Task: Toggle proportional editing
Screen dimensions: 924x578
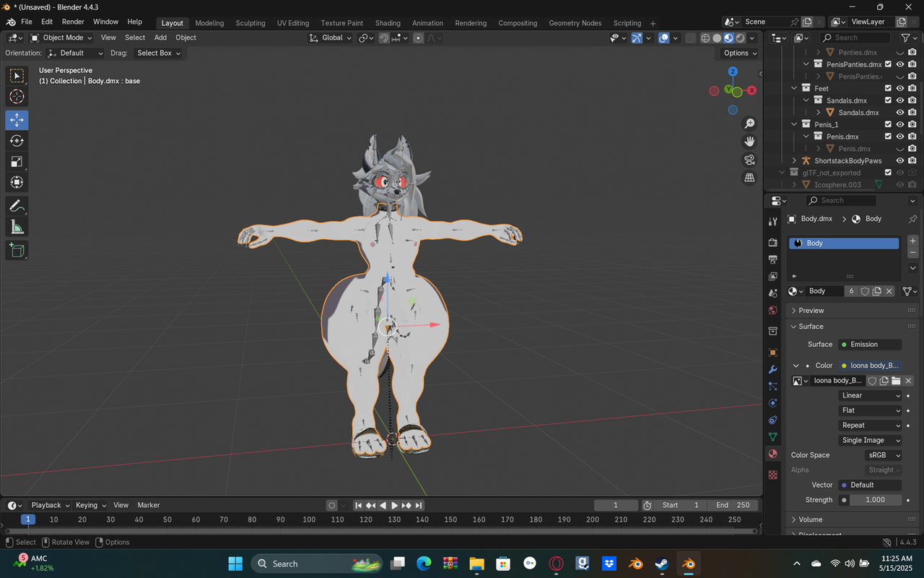Action: point(418,38)
